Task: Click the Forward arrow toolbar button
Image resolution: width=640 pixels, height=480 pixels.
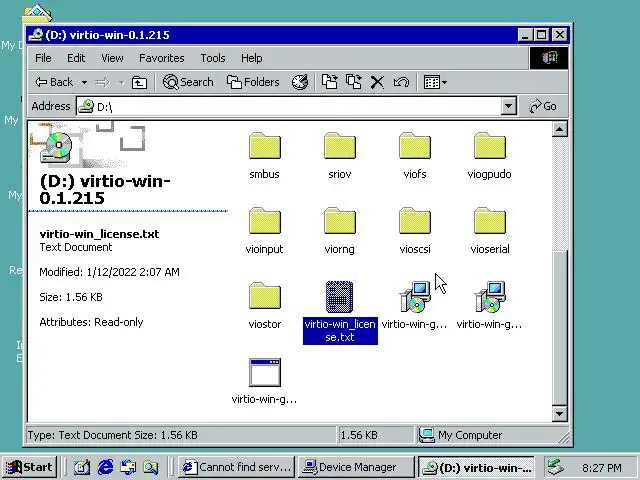Action: (102, 82)
